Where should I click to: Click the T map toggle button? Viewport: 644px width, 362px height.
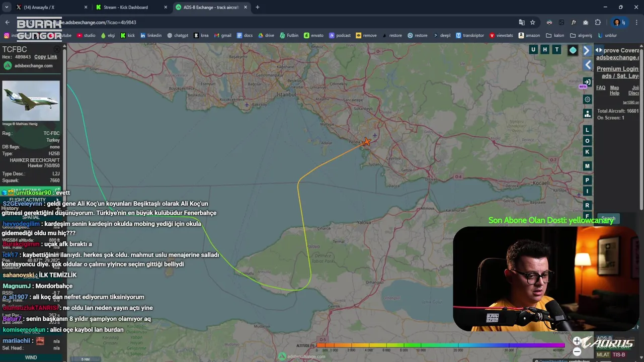pyautogui.click(x=556, y=49)
